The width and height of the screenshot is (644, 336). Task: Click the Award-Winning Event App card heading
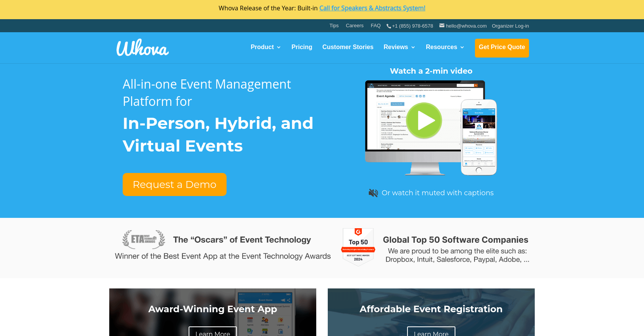213,309
